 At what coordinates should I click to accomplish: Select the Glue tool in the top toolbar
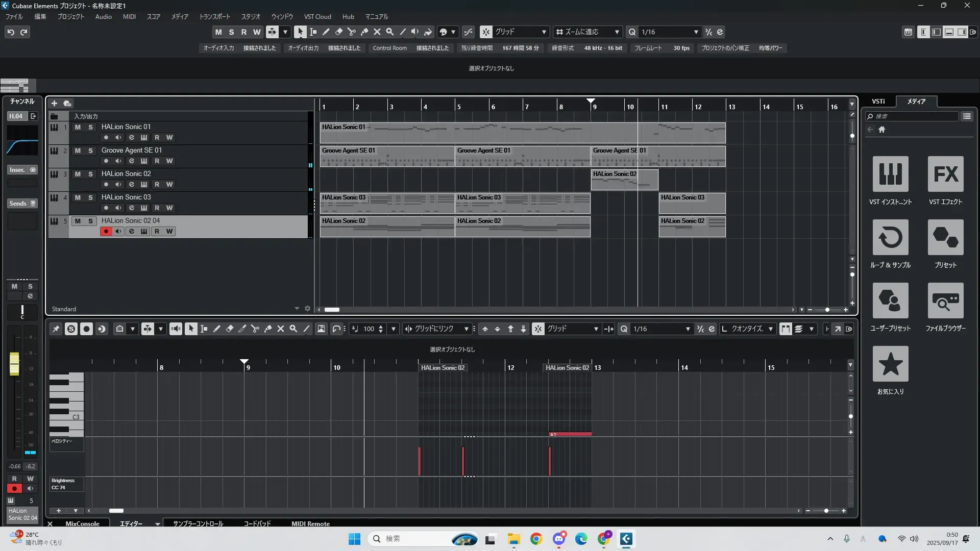[364, 32]
